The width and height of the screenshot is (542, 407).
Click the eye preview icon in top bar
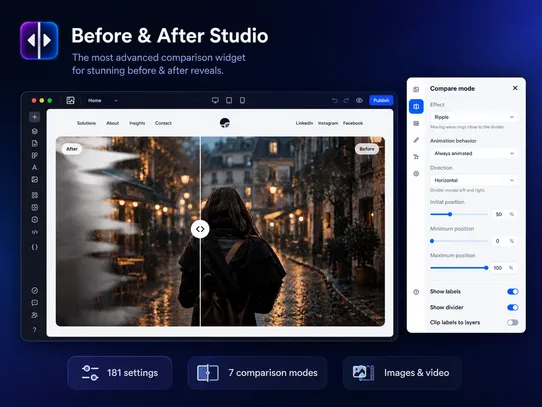359,100
